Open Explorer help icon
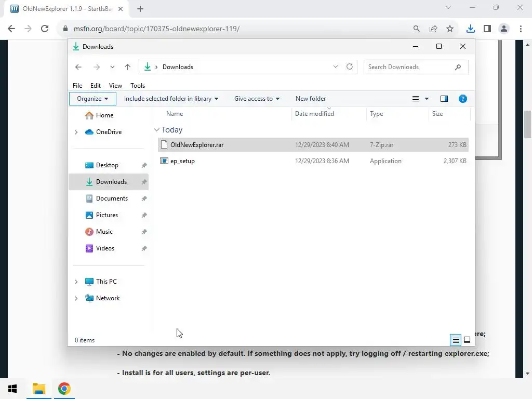This screenshot has height=399, width=532. pyautogui.click(x=463, y=99)
